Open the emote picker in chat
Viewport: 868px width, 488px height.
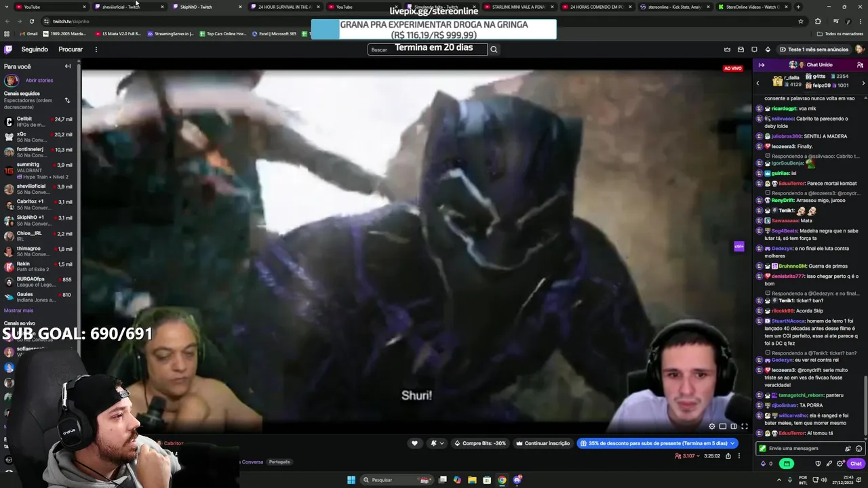(859, 449)
